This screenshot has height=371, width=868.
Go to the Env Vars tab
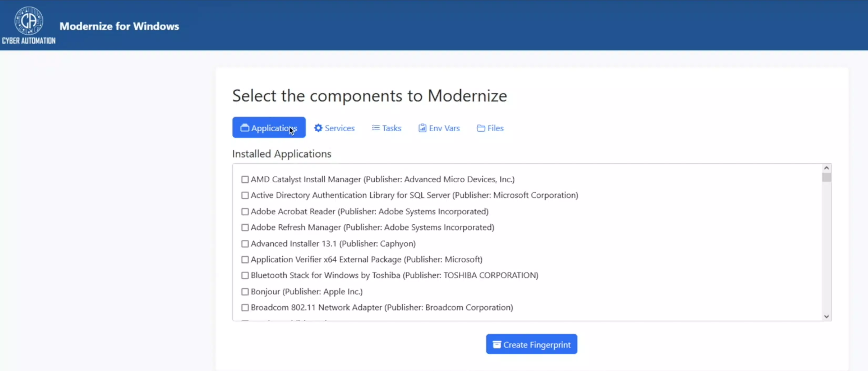tap(439, 128)
